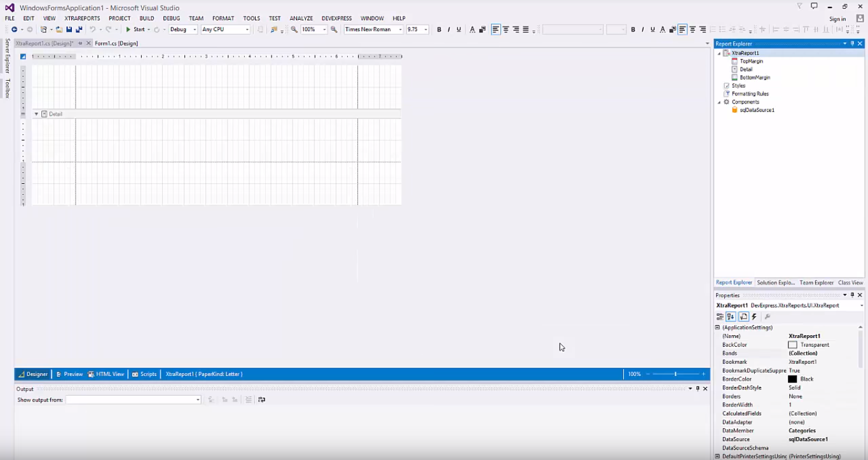Collapse the Detail band arrow
868x460 pixels.
(36, 114)
